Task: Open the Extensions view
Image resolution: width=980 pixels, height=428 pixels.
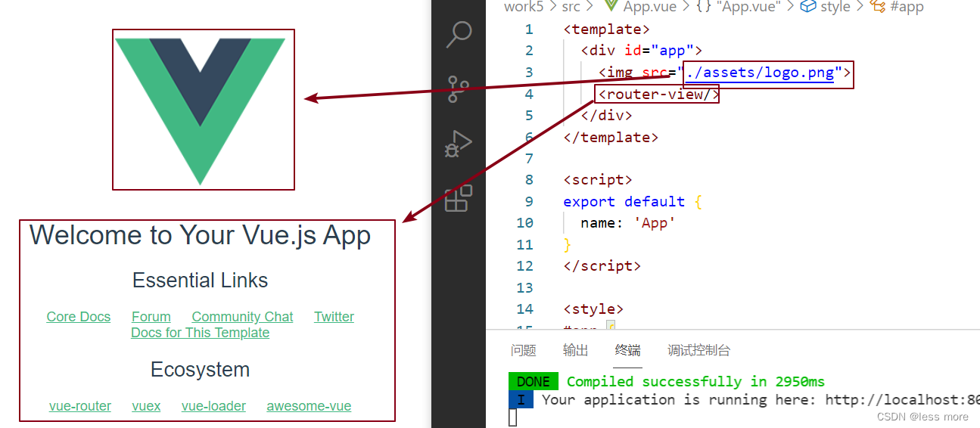Action: [x=459, y=197]
